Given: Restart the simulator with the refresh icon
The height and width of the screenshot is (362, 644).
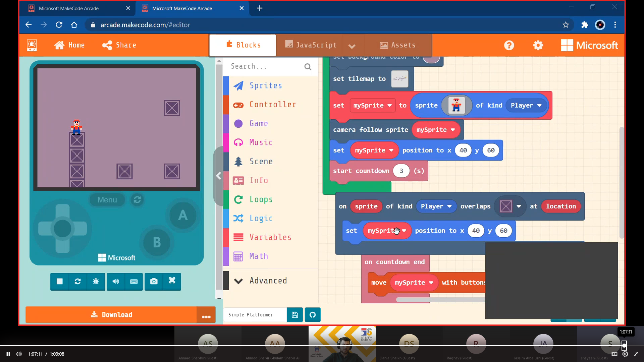Looking at the screenshot, I should coord(77,281).
